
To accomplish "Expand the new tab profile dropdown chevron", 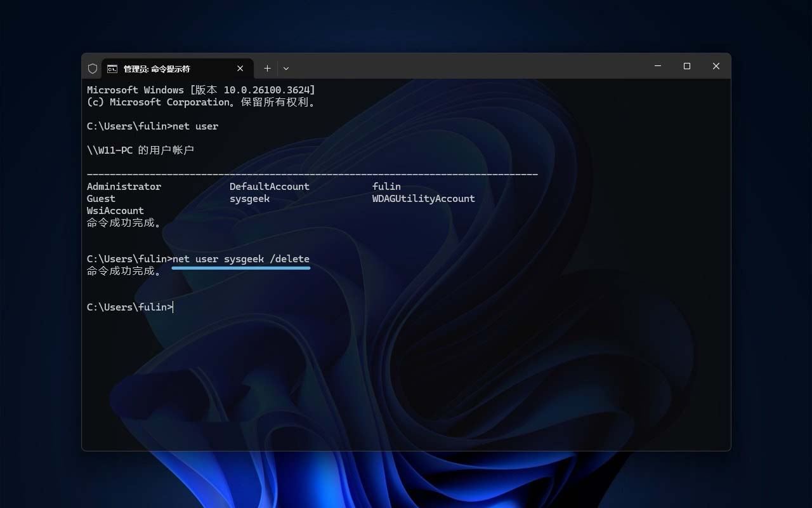I will click(286, 69).
